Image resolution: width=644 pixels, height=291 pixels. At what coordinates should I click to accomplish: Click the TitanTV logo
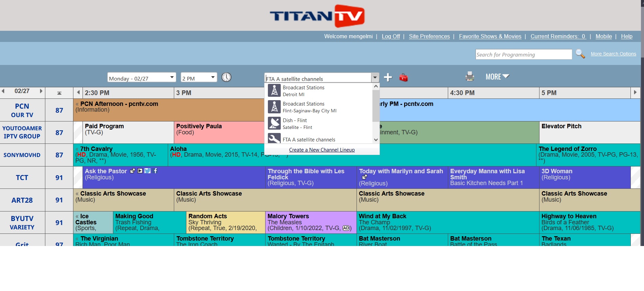pos(317,16)
